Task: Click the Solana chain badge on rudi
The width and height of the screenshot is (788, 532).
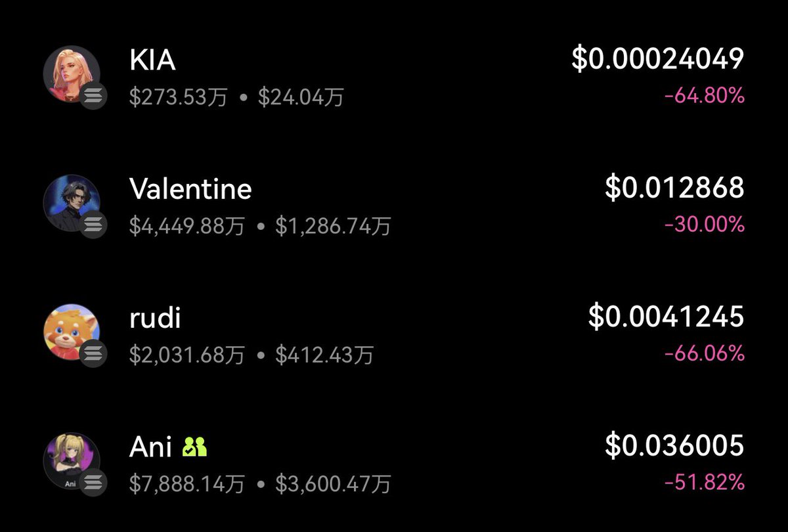Action: (94, 354)
